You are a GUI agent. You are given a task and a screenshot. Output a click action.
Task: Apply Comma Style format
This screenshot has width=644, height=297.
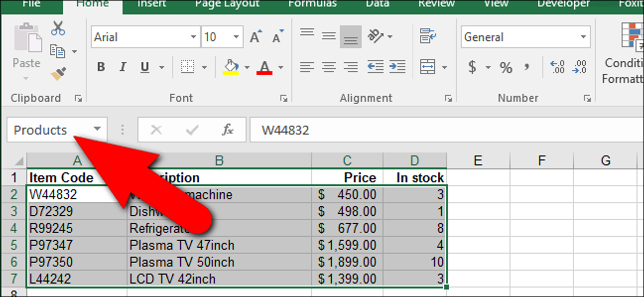pos(527,67)
